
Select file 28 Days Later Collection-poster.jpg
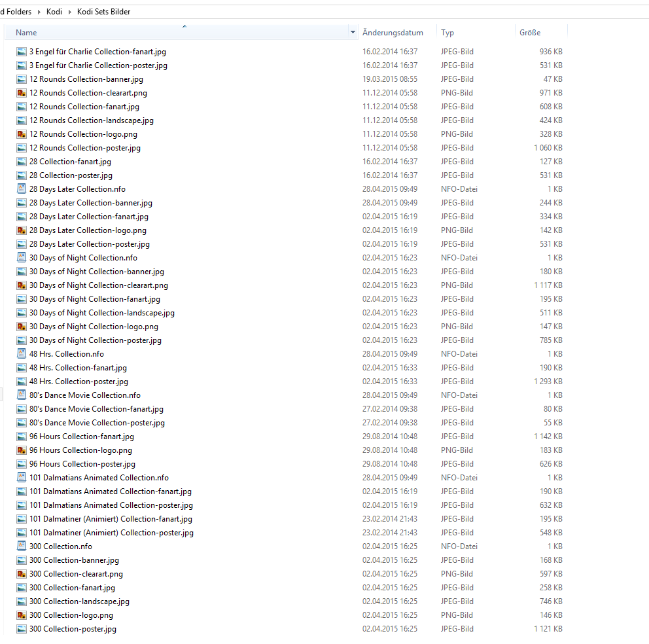90,244
